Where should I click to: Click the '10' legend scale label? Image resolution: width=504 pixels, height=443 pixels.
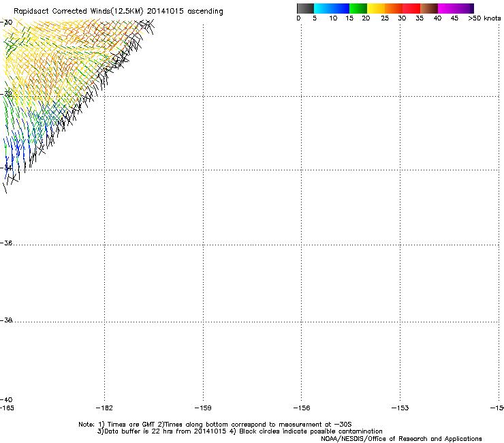pos(333,18)
